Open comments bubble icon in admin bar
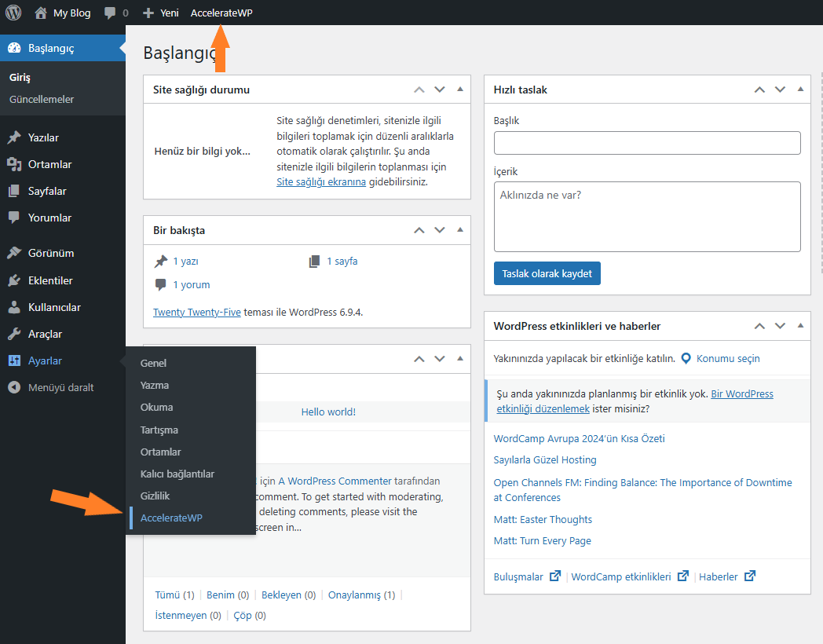 coord(110,13)
